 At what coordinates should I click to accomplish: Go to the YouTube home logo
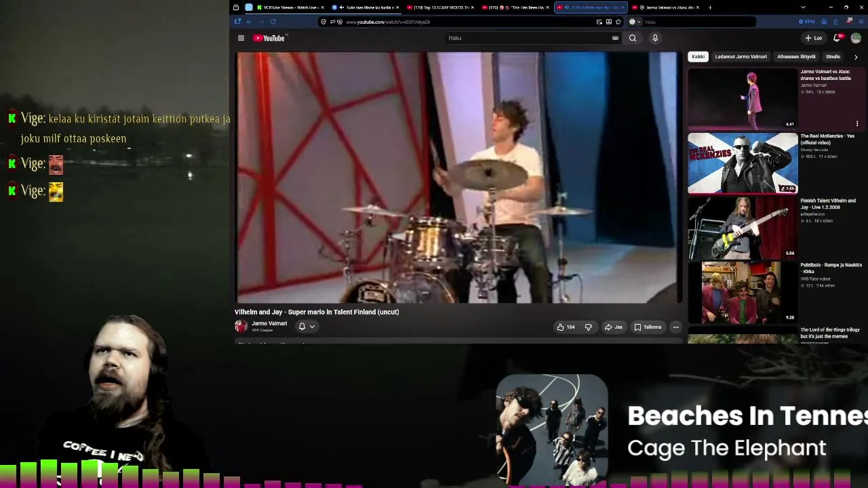click(270, 38)
